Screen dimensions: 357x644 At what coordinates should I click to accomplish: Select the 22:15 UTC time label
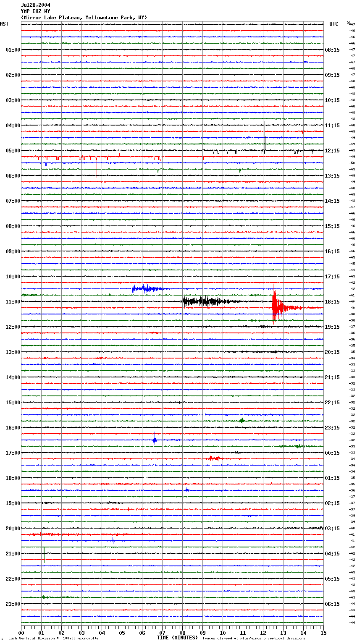(x=332, y=403)
